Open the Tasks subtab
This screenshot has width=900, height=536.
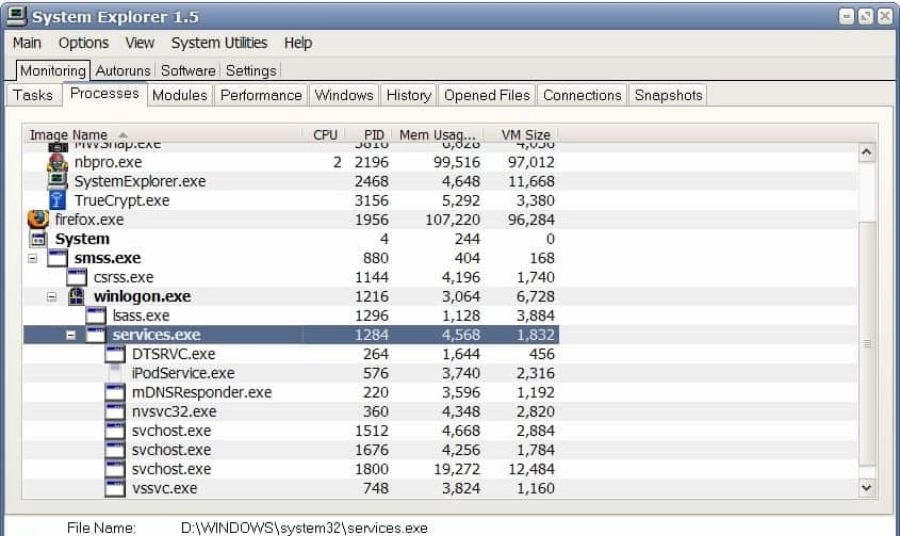point(33,95)
